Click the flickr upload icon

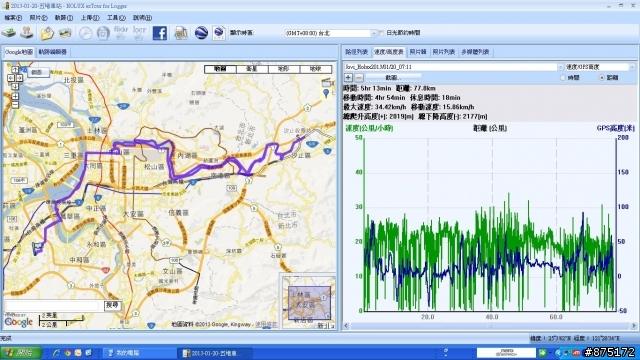tap(121, 33)
